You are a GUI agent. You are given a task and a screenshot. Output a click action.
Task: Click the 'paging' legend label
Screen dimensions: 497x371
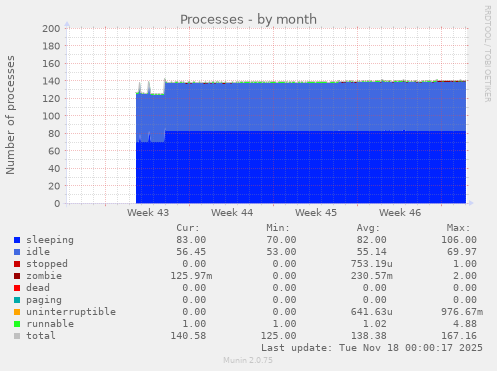(44, 300)
